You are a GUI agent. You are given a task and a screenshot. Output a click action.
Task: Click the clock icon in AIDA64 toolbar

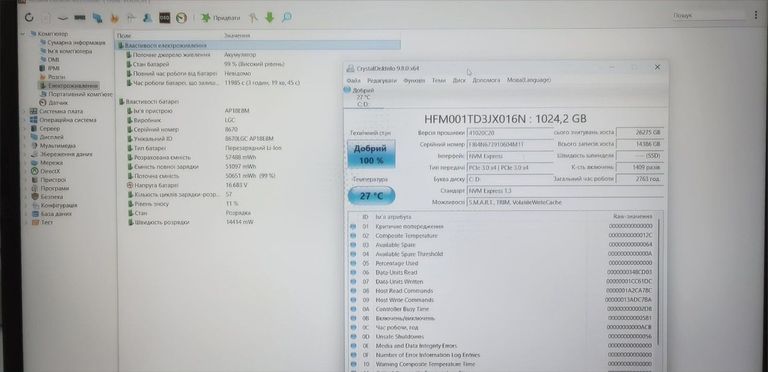click(x=181, y=18)
